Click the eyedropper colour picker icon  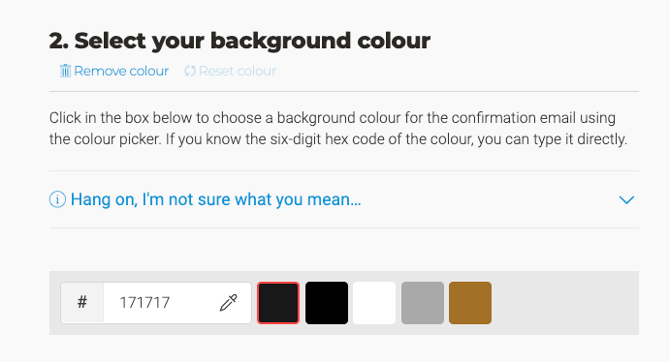click(229, 303)
